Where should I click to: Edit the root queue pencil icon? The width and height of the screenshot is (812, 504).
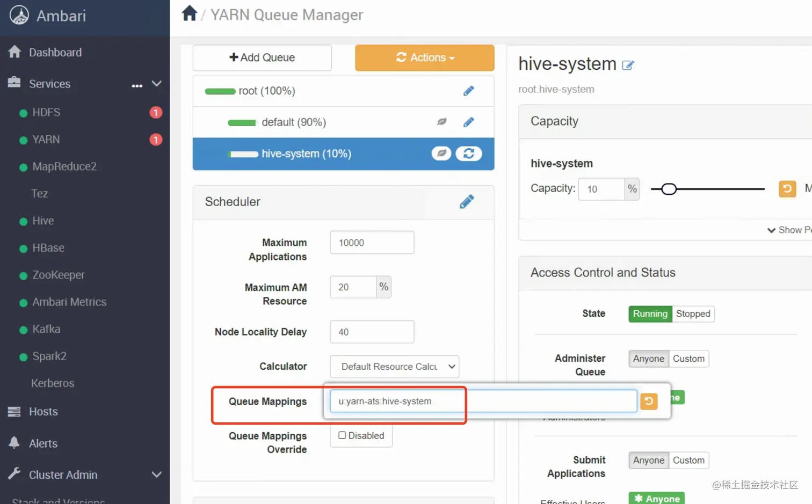click(469, 91)
